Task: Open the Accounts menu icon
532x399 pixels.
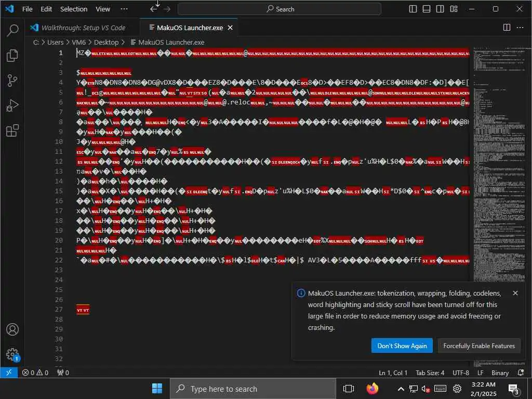Action: coord(12,329)
